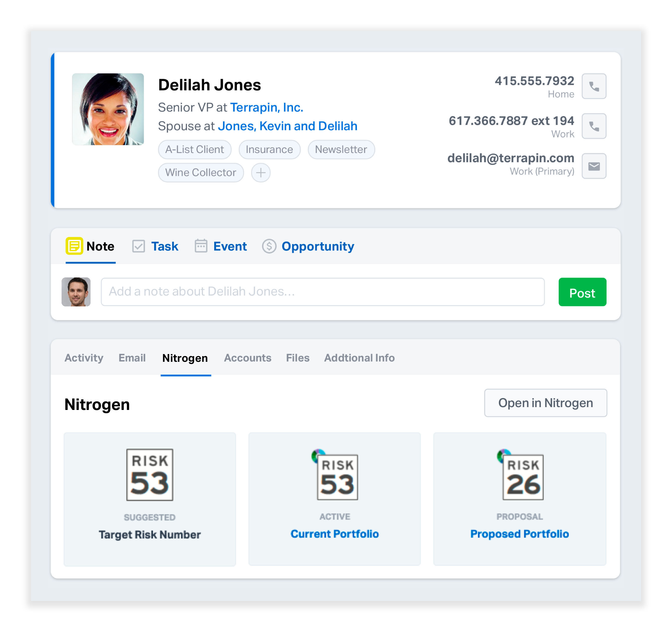Screen dimensions: 672x632
Task: Select the Task checkmark icon
Action: click(x=139, y=246)
